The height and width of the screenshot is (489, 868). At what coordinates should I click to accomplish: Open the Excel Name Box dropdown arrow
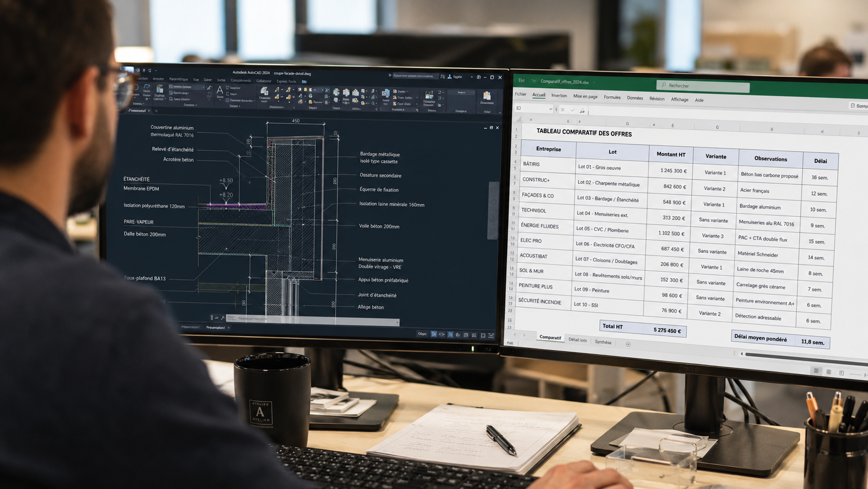pos(550,109)
